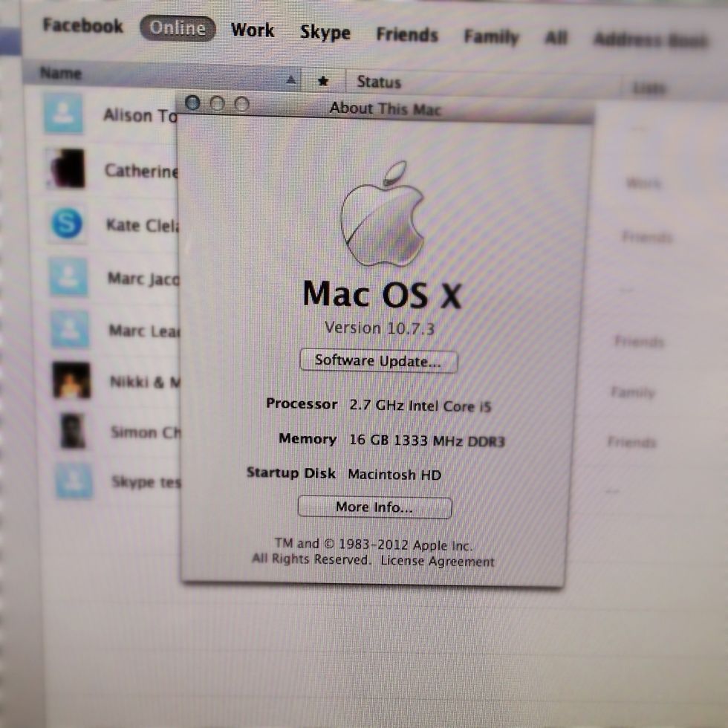Click the More Info button
The width and height of the screenshot is (728, 728).
374,507
